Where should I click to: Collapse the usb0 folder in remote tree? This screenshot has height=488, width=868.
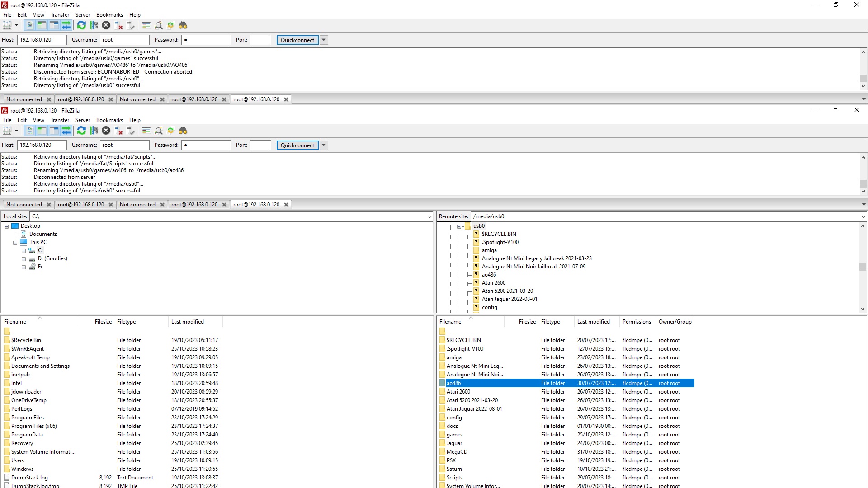459,226
